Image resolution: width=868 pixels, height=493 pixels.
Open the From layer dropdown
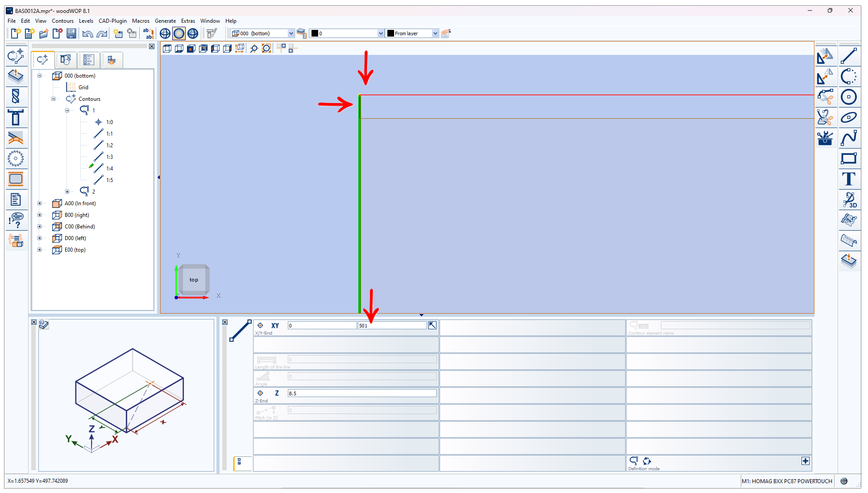pyautogui.click(x=435, y=33)
